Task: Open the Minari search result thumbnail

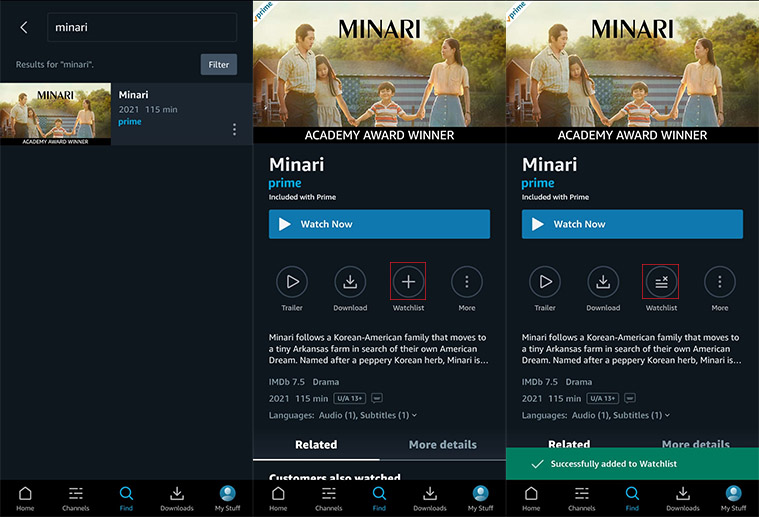Action: coord(56,114)
